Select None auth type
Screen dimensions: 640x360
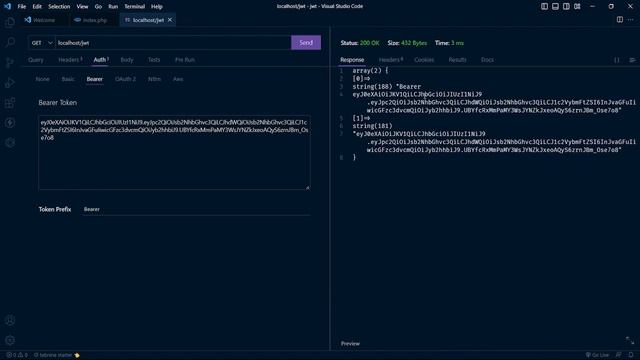click(42, 79)
